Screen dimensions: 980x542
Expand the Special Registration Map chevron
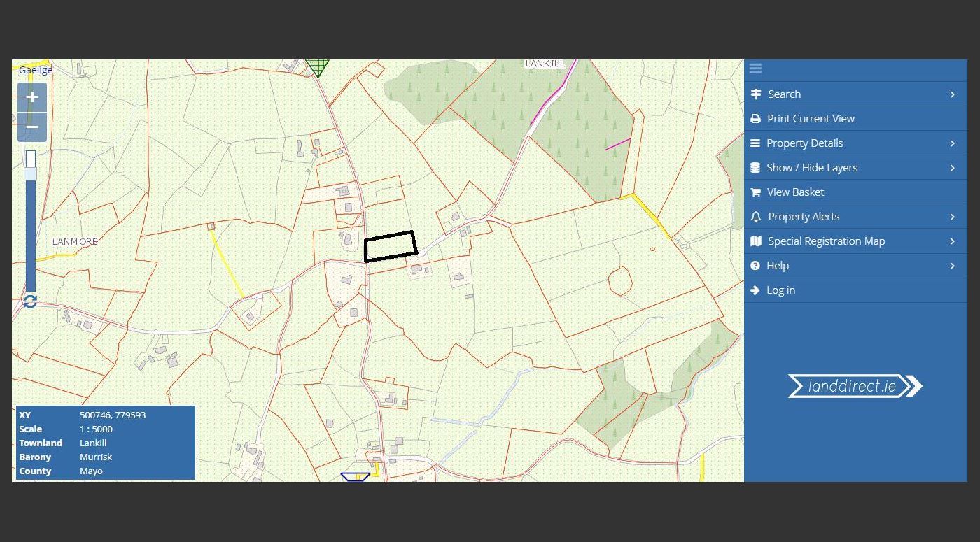click(x=952, y=241)
